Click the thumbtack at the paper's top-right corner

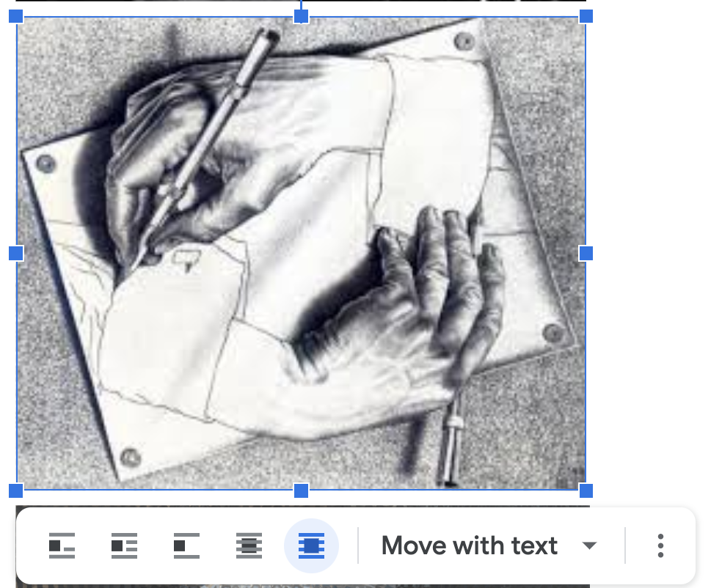point(464,41)
